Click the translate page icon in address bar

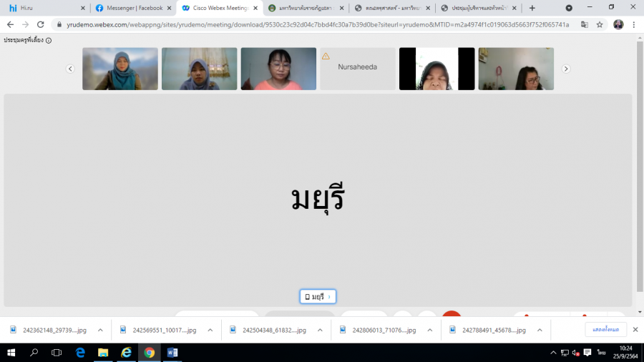[585, 24]
